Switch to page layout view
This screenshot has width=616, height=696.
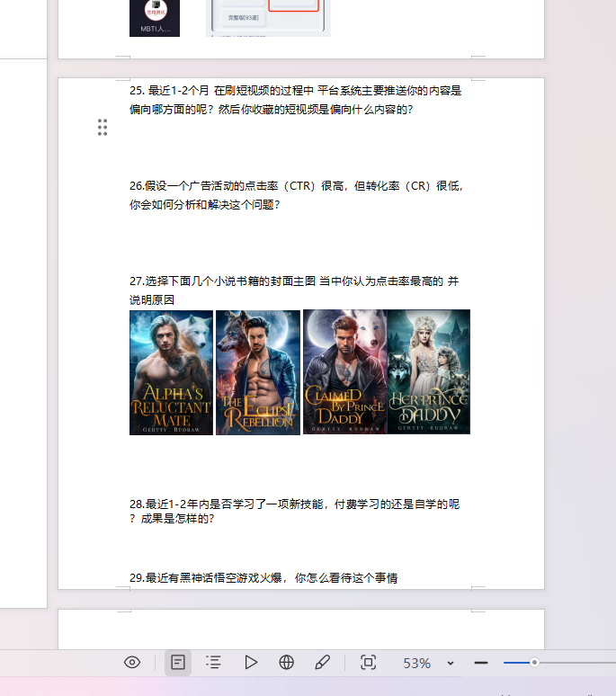pos(178,663)
